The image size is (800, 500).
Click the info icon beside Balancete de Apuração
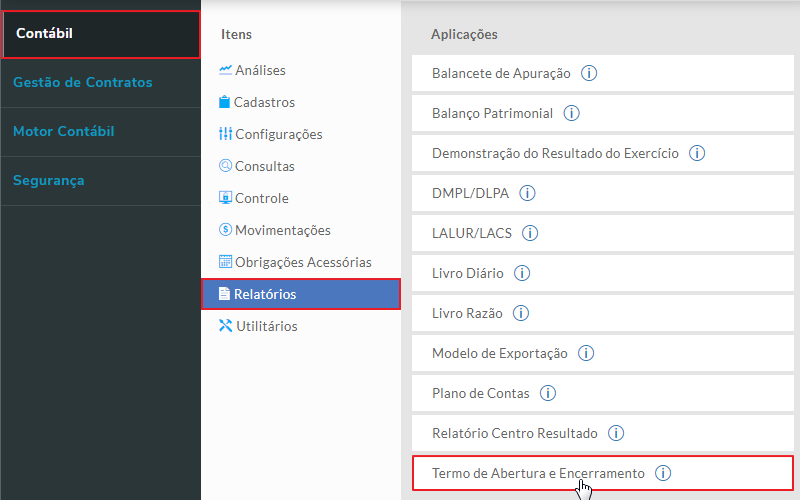(x=590, y=73)
